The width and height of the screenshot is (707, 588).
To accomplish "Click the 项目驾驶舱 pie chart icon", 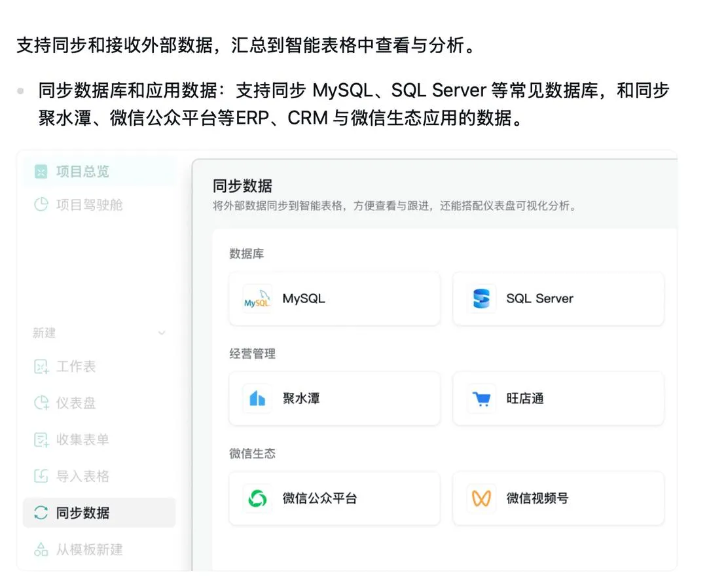I will click(x=41, y=205).
